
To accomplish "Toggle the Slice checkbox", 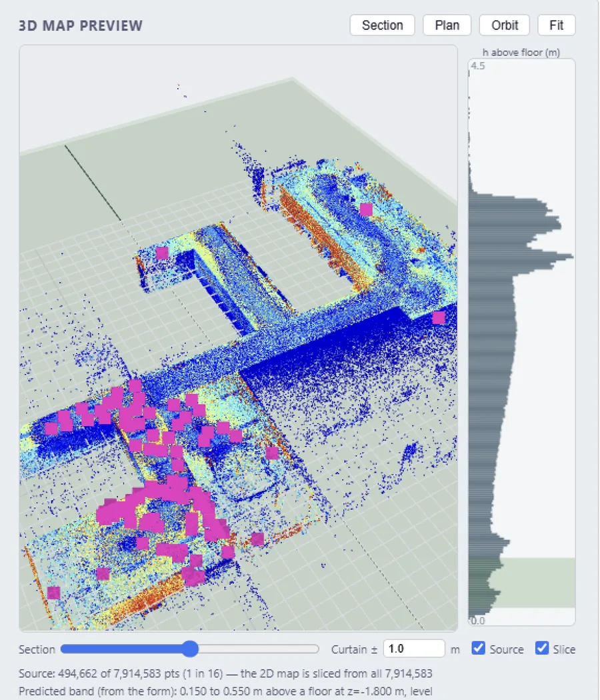I will coord(542,648).
